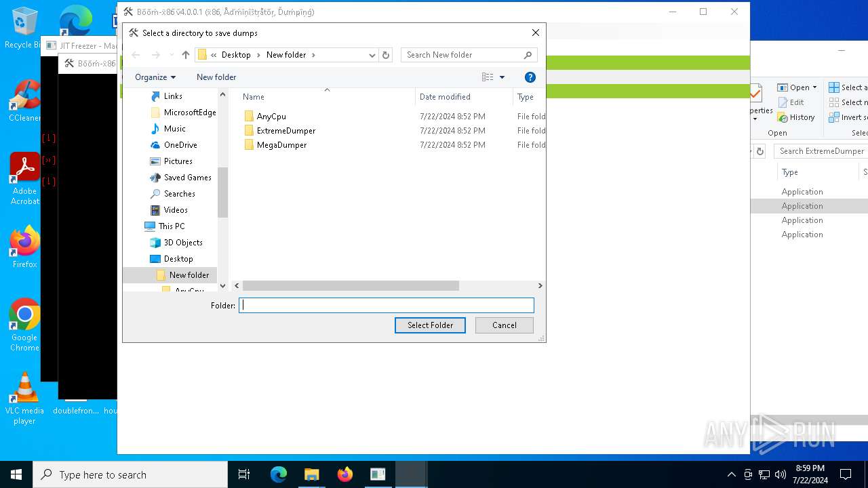This screenshot has height=488, width=868.
Task: Open the notification center icon
Action: click(846, 474)
